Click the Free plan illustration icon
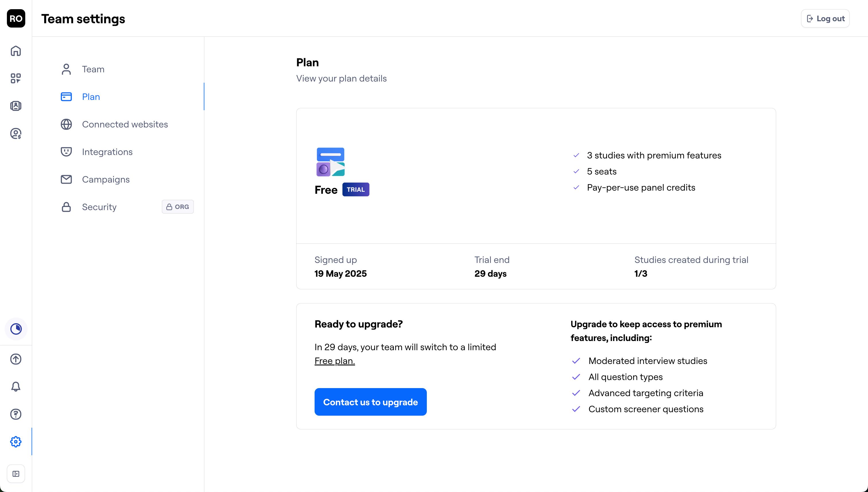Viewport: 868px width, 492px height. (x=330, y=162)
